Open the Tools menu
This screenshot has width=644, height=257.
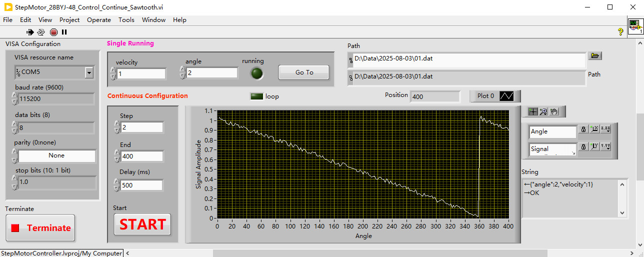click(x=126, y=20)
